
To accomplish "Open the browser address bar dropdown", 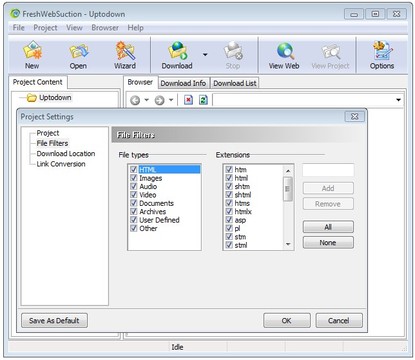I will pos(398,100).
